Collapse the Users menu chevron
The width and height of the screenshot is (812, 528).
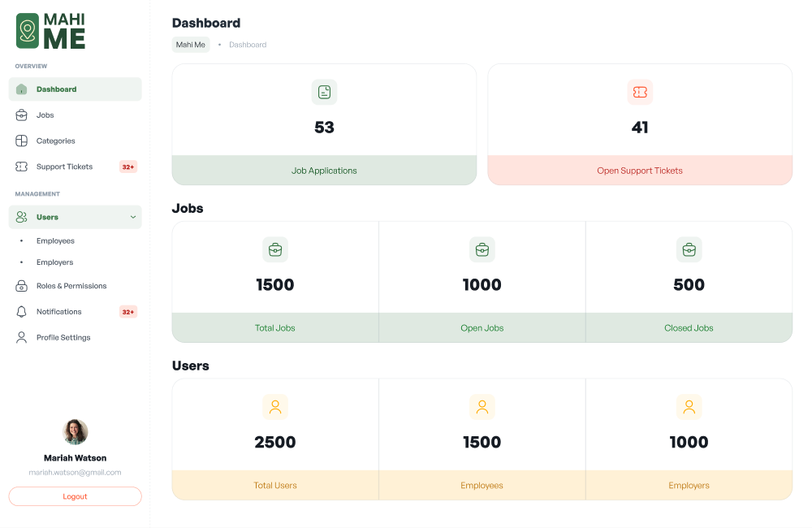[x=133, y=217]
